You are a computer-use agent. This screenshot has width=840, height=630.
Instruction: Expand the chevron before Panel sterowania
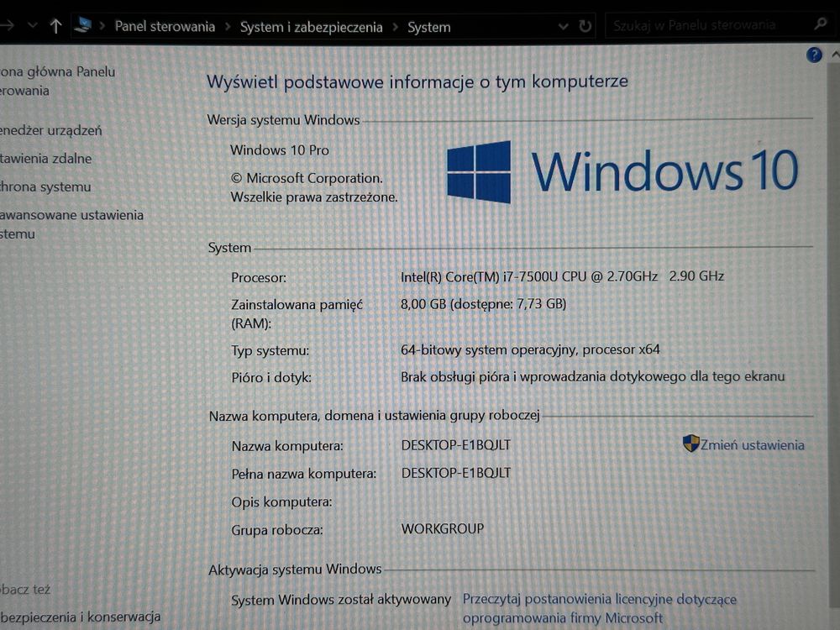(102, 26)
